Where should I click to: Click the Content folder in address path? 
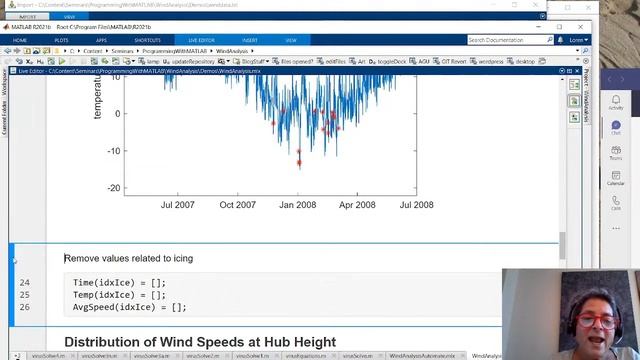point(93,51)
